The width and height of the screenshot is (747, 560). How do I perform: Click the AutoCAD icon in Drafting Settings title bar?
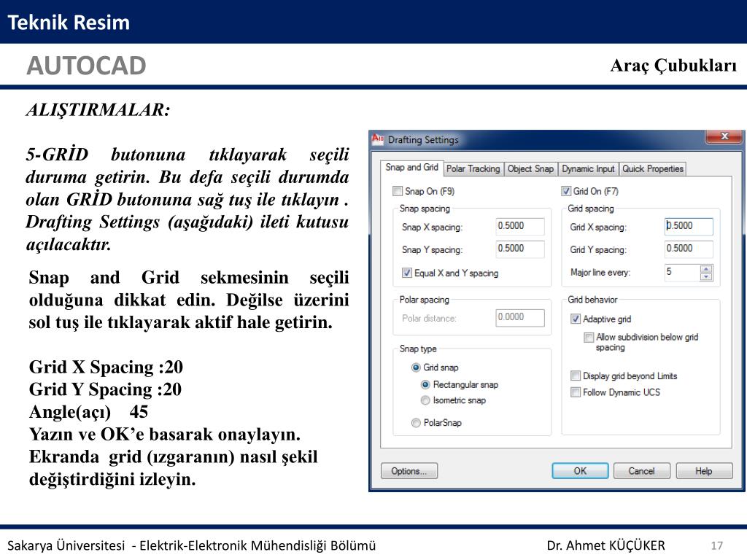[378, 139]
